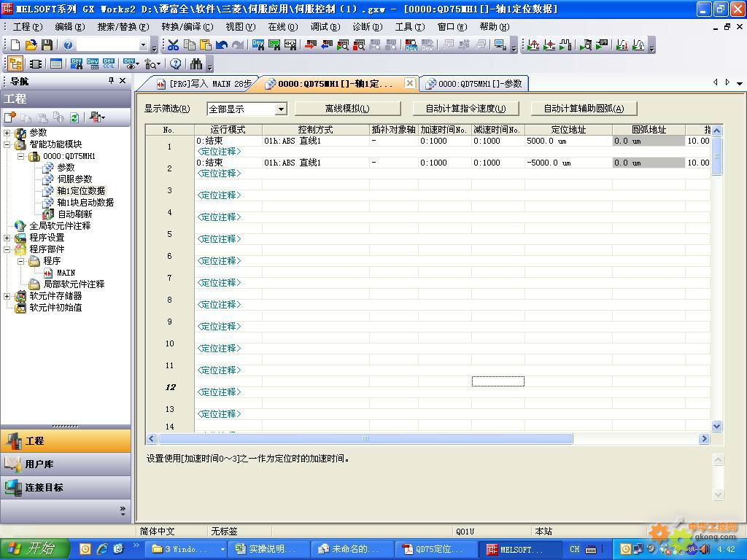The image size is (747, 560).
Task: Open the 在线 menu
Action: click(x=282, y=27)
